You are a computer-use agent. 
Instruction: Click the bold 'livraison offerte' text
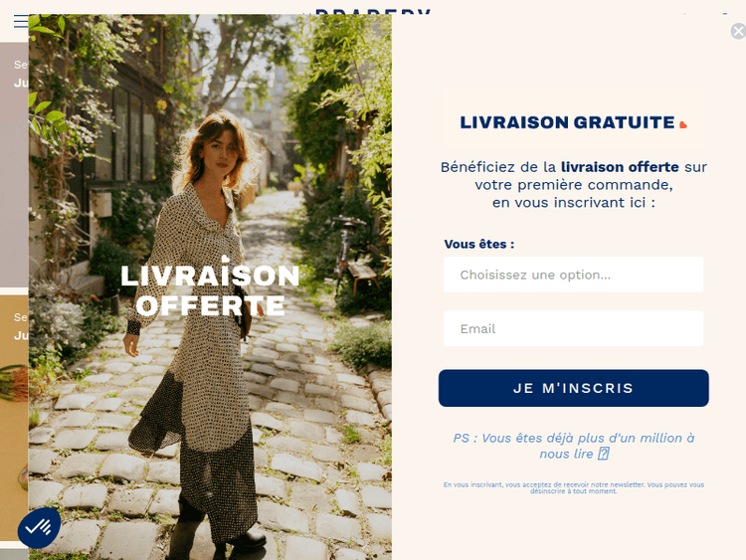coord(620,167)
